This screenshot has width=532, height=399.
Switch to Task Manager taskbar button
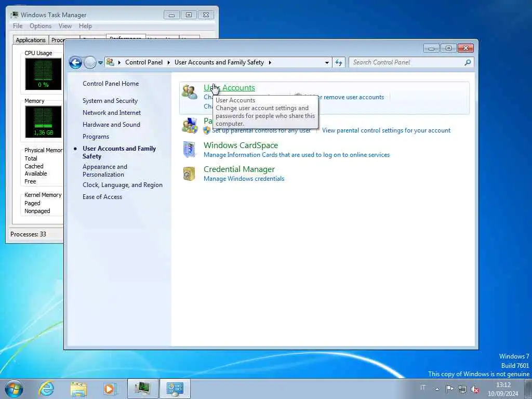142,389
